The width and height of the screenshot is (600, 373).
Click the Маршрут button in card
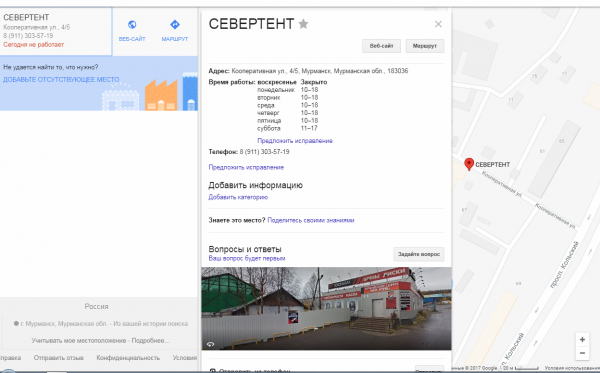pyautogui.click(x=424, y=46)
